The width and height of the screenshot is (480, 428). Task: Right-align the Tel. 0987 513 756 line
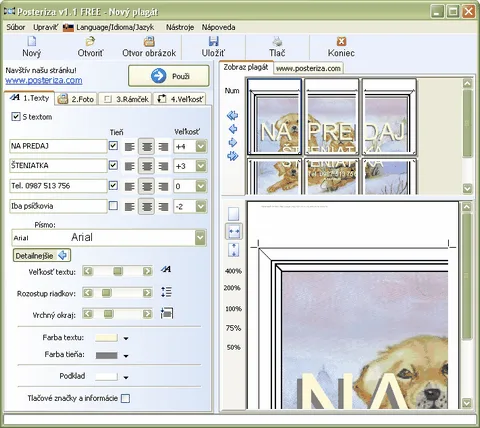[163, 186]
